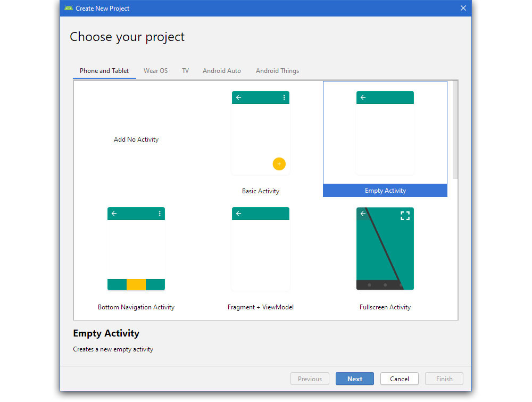Click the three-dot menu in Basic Activity preview

tap(284, 97)
